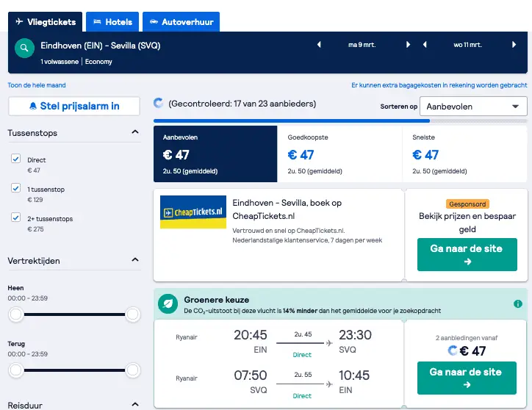This screenshot has width=532, height=410.
Task: Click the green info icon on Groenere keuze
Action: click(518, 303)
